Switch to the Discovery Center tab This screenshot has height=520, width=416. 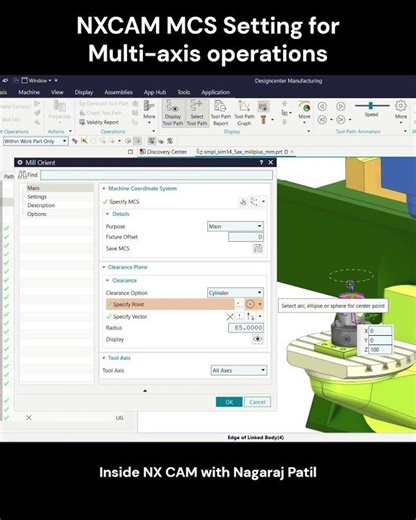(x=163, y=152)
